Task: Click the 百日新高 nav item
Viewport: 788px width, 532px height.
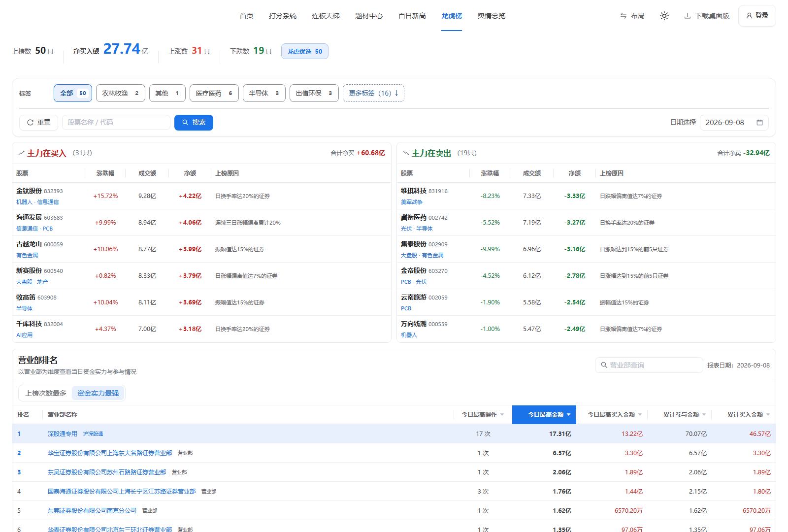Action: click(x=412, y=16)
